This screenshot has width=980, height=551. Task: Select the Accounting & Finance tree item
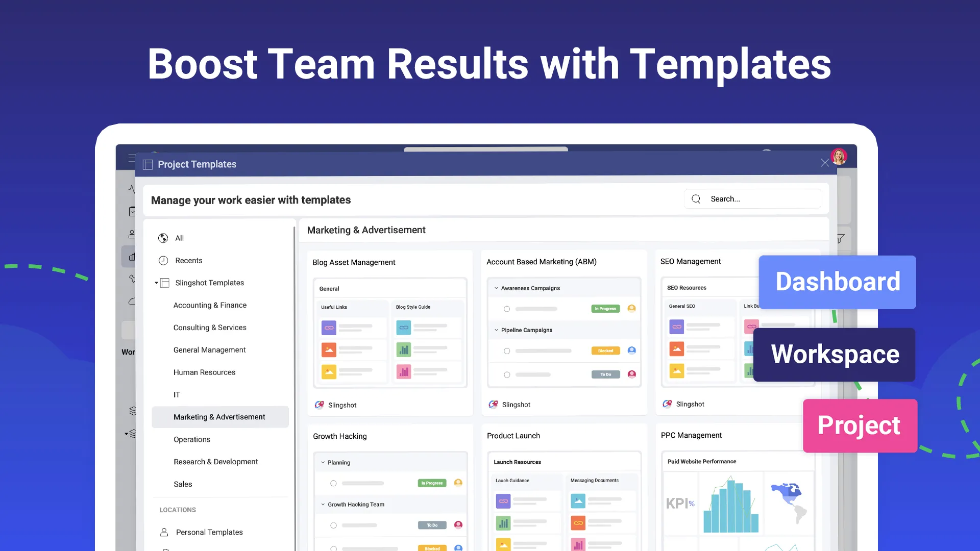209,304
